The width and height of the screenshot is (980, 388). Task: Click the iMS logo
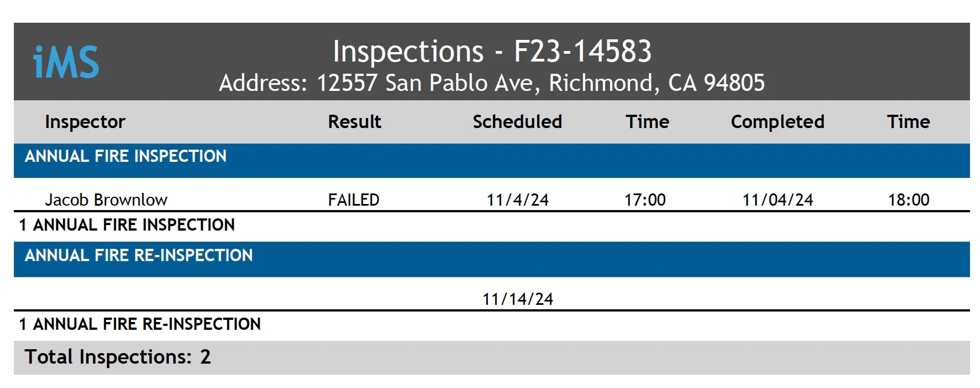(x=66, y=62)
